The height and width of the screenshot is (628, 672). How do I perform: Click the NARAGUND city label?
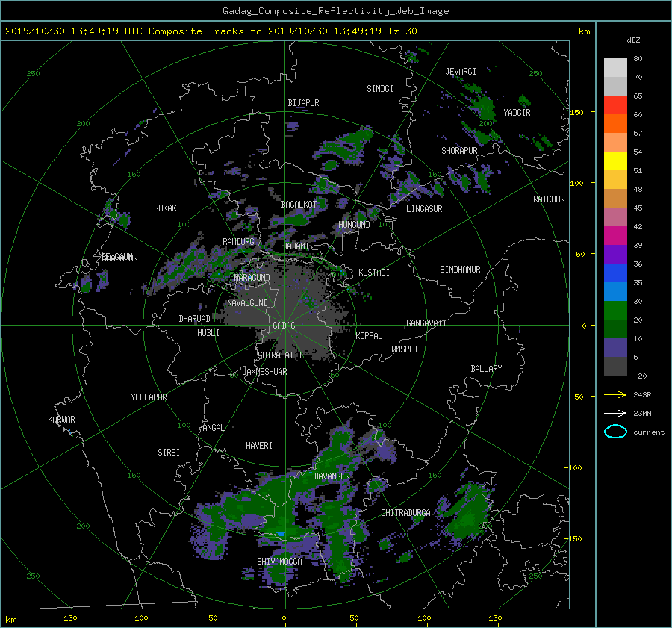tap(252, 278)
